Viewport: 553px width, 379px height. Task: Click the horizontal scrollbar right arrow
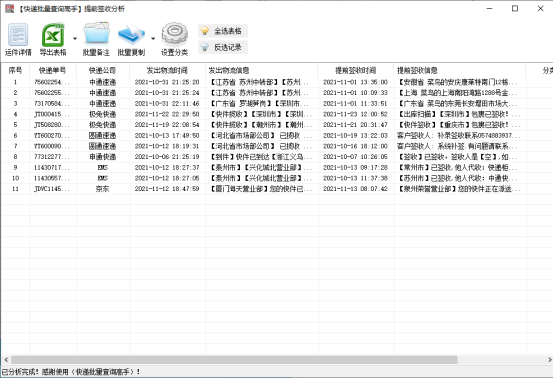point(549,360)
